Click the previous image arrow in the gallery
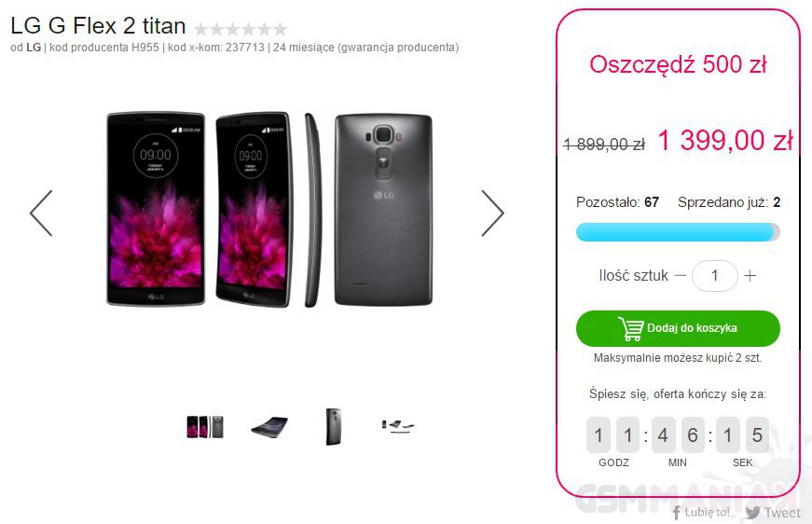Screen dimensions: 812x524 point(41,214)
